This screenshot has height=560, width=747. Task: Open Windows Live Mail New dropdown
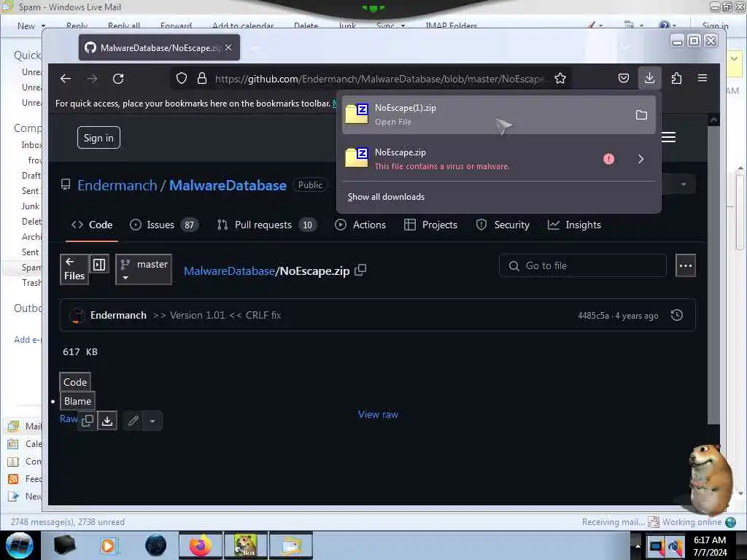pyautogui.click(x=43, y=26)
